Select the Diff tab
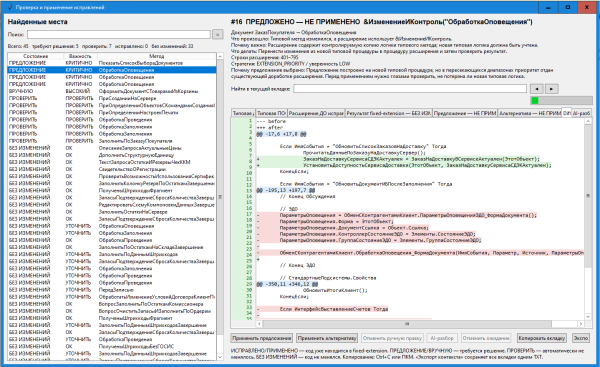600x367 pixels. click(x=567, y=113)
